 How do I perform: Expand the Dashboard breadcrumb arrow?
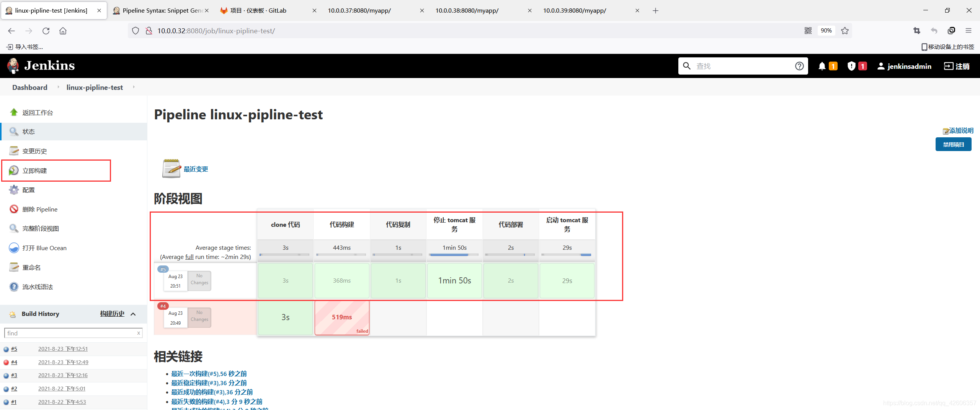tap(58, 87)
